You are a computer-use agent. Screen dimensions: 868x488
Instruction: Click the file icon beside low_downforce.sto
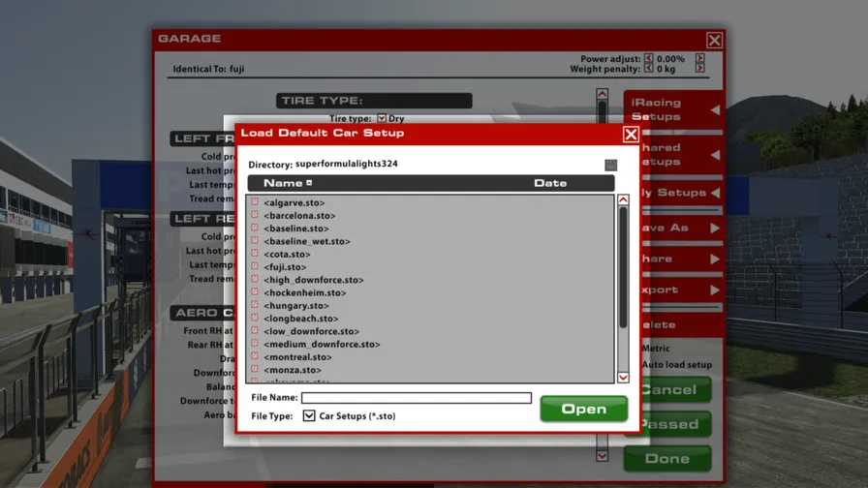pyautogui.click(x=255, y=330)
